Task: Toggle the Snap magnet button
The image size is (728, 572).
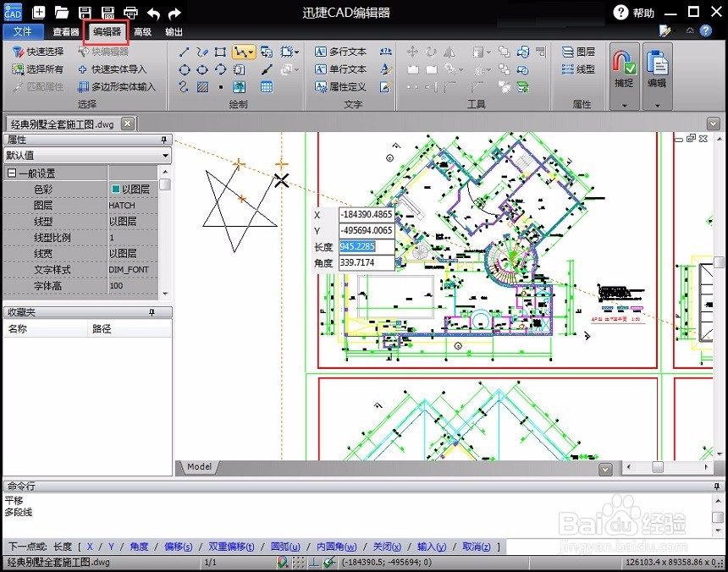Action: tap(624, 69)
